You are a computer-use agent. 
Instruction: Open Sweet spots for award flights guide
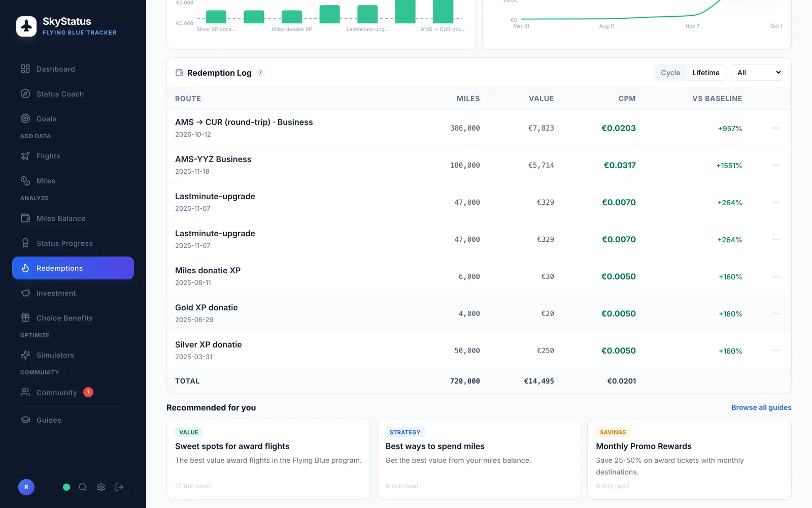268,459
